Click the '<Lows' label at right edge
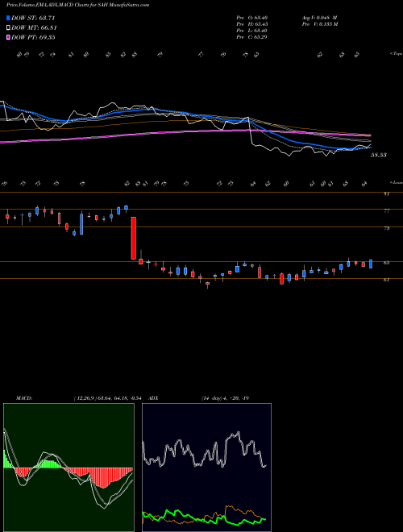This screenshot has width=403, height=532. tap(396, 182)
